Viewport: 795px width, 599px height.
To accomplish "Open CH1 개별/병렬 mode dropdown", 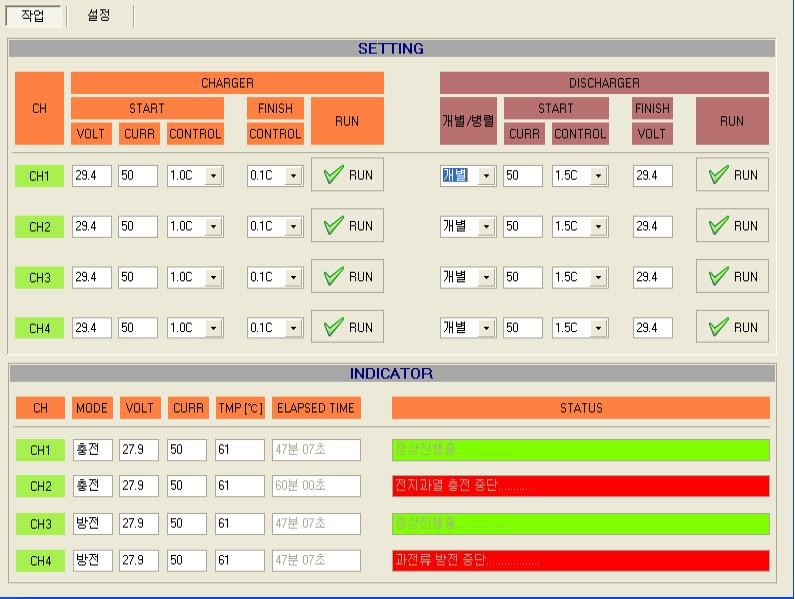I will coord(486,176).
